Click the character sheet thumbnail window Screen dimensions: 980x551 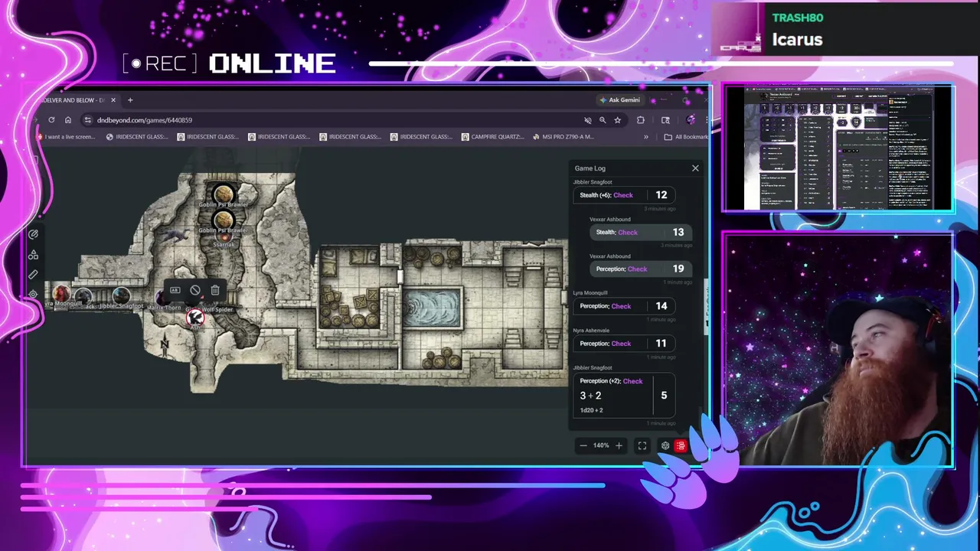(838, 148)
